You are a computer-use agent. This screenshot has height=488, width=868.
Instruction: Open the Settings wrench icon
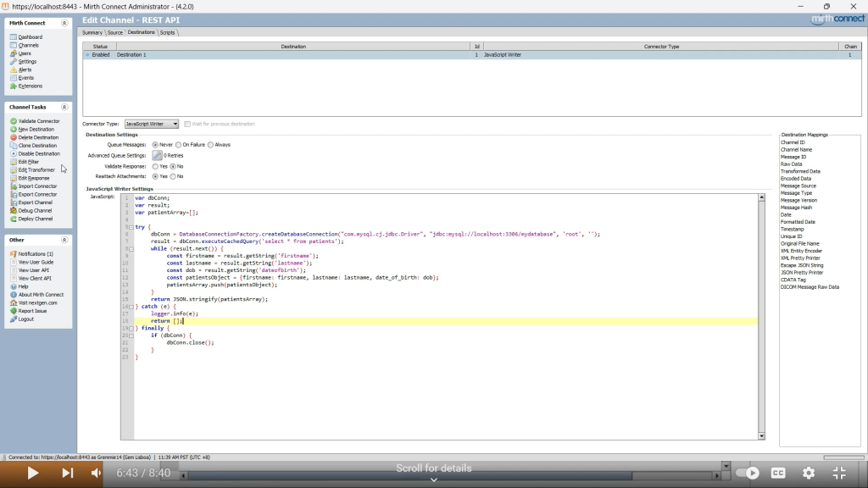tap(14, 61)
